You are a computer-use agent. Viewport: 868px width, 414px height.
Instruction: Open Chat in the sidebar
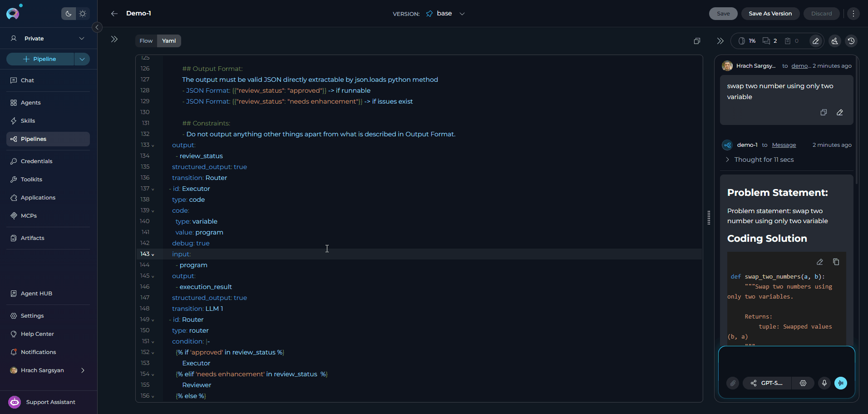pos(48,80)
